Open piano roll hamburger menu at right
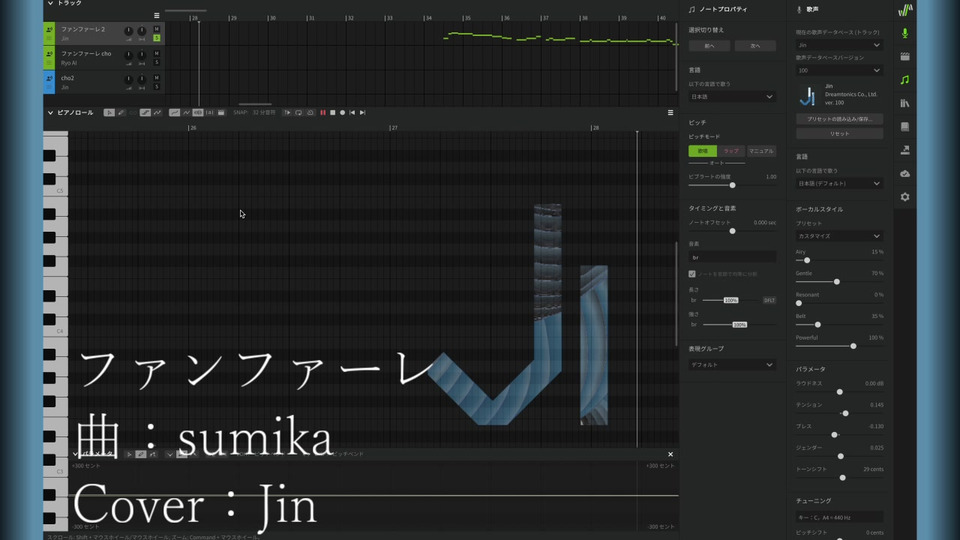The height and width of the screenshot is (540, 960). pyautogui.click(x=670, y=113)
